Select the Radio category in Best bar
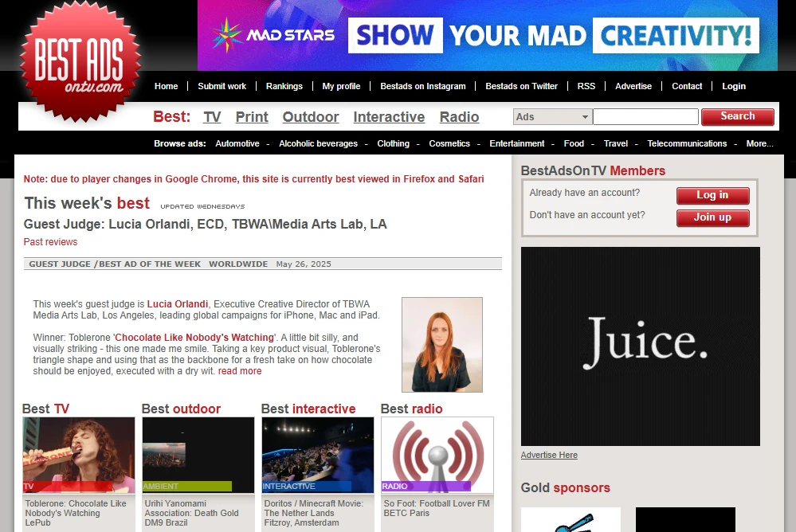The width and height of the screenshot is (796, 532). click(x=460, y=117)
